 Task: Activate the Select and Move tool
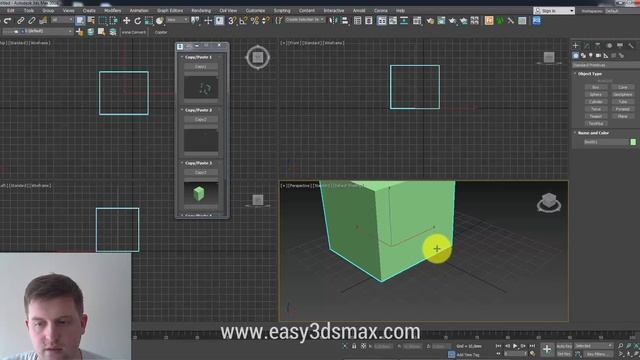tap(127, 20)
